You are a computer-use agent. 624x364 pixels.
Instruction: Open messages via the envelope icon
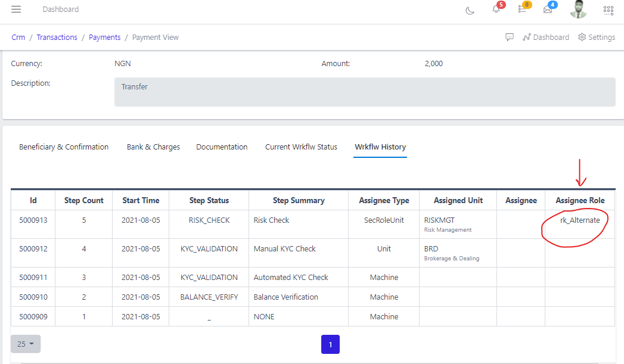tap(547, 10)
